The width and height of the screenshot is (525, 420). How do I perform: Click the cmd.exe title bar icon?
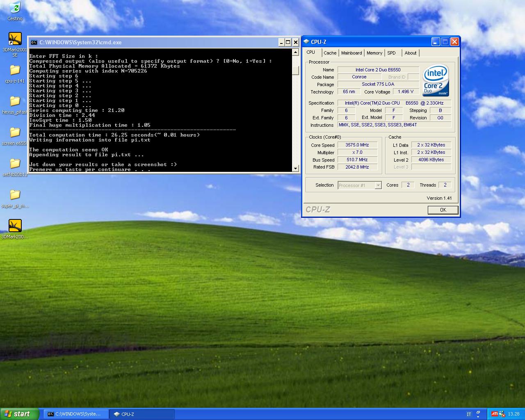[x=34, y=42]
